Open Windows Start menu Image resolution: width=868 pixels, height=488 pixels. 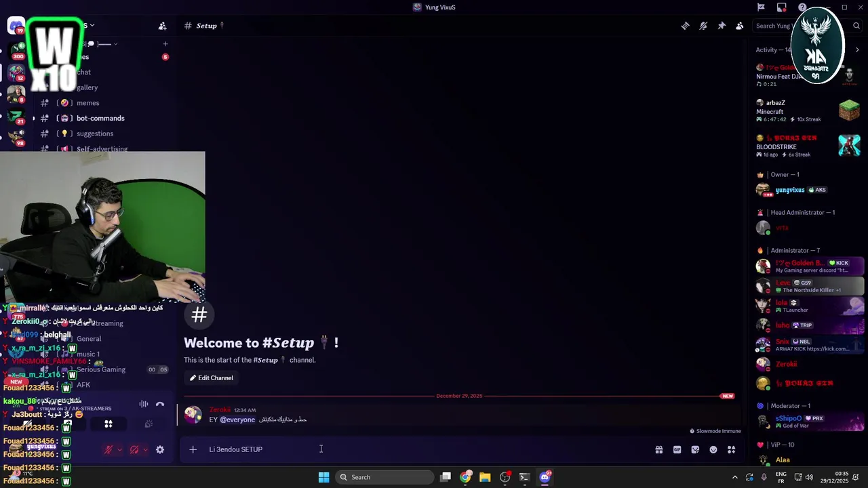(x=323, y=477)
